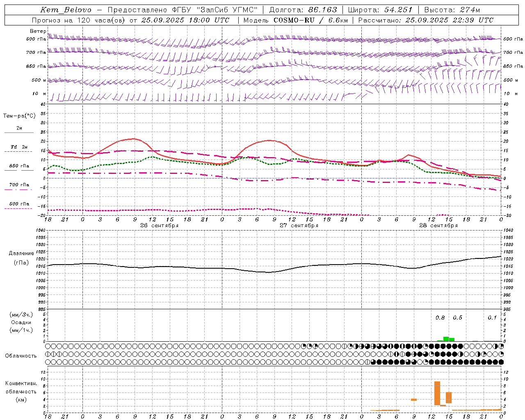Select the ФГБУ "ЗапСиб УГМС" provider text
The image size is (525, 420).
click(x=216, y=10)
